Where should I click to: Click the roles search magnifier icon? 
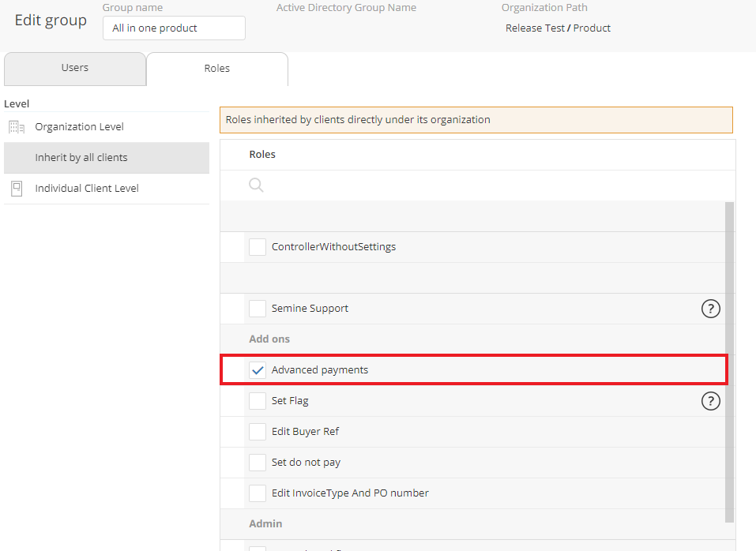[257, 186]
